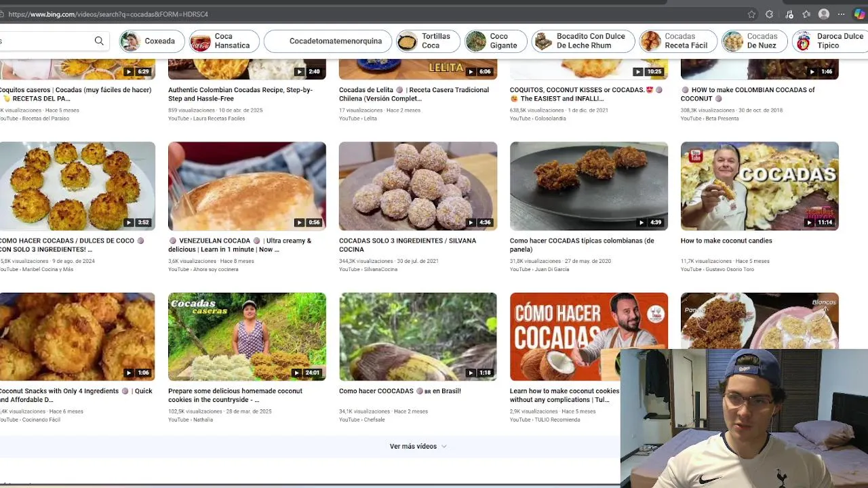This screenshot has height=488, width=868.
Task: Open Learn how to make coconut cookies title
Action: [x=565, y=396]
